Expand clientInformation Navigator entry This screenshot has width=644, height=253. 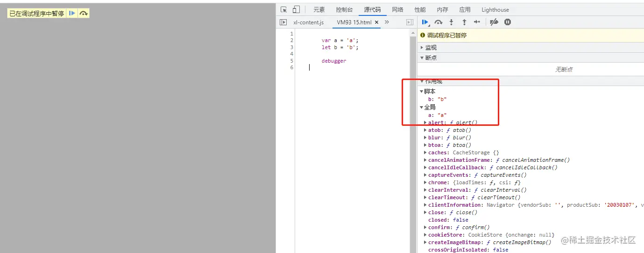tap(425, 205)
